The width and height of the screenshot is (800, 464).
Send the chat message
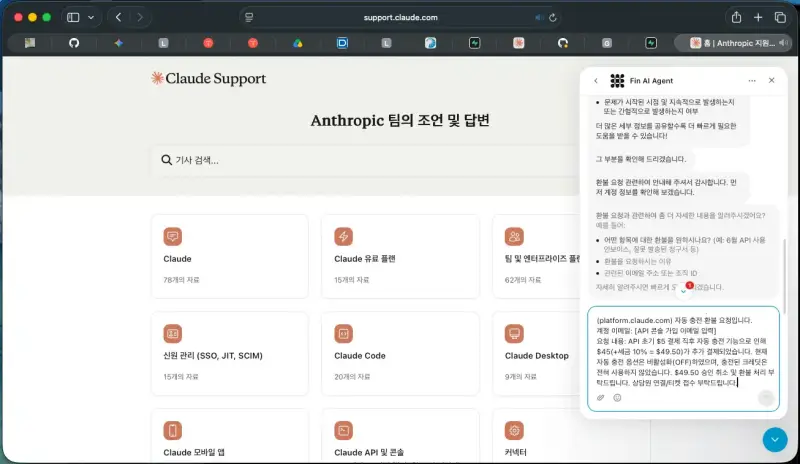coord(766,398)
